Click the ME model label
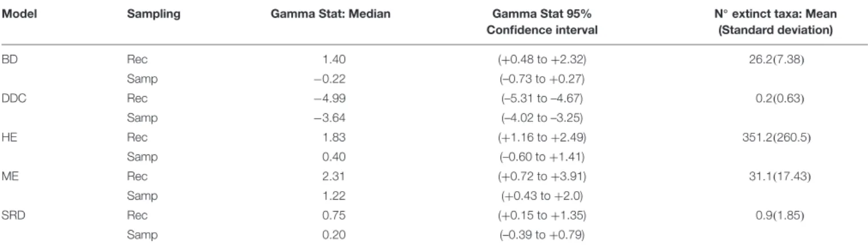The height and width of the screenshot is (246, 868). 9,177
